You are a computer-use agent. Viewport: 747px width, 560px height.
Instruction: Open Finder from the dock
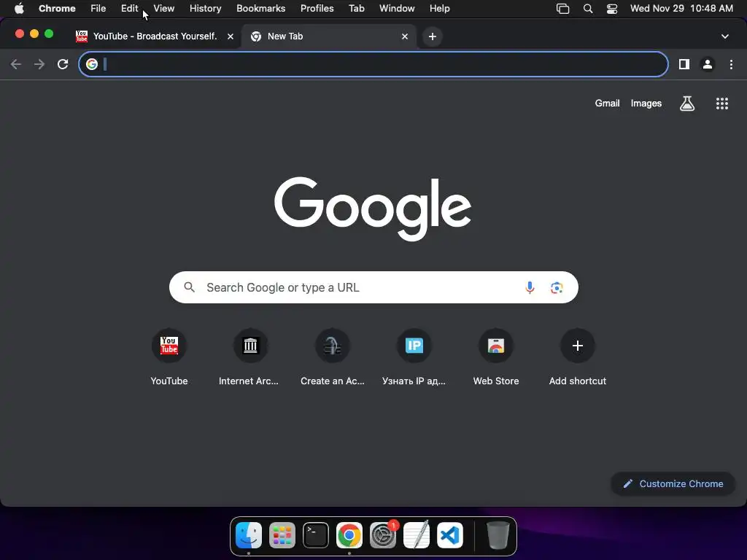click(249, 535)
